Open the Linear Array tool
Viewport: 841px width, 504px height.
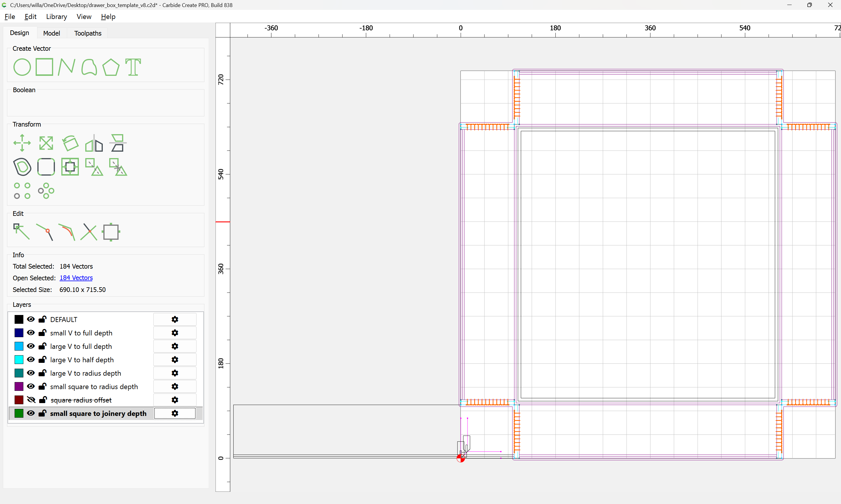pos(22,191)
